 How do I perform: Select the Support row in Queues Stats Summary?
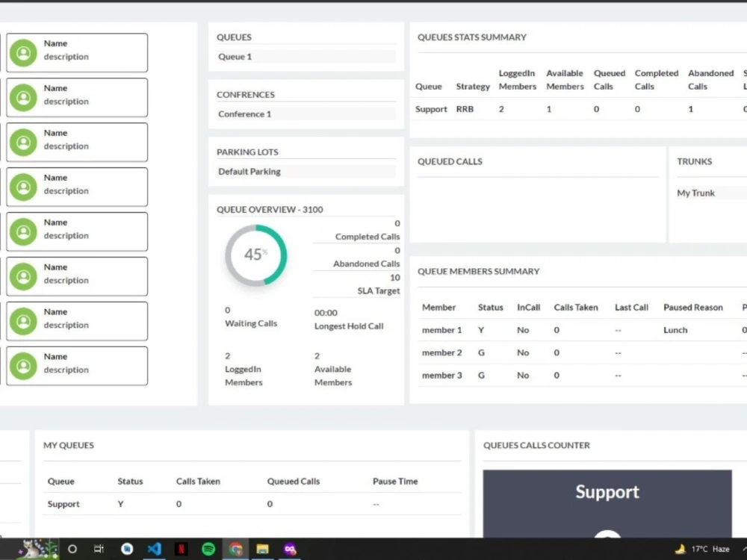580,109
